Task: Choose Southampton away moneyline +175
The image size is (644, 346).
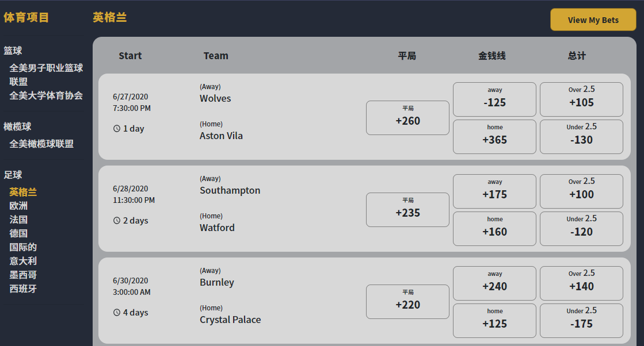Action: 494,191
